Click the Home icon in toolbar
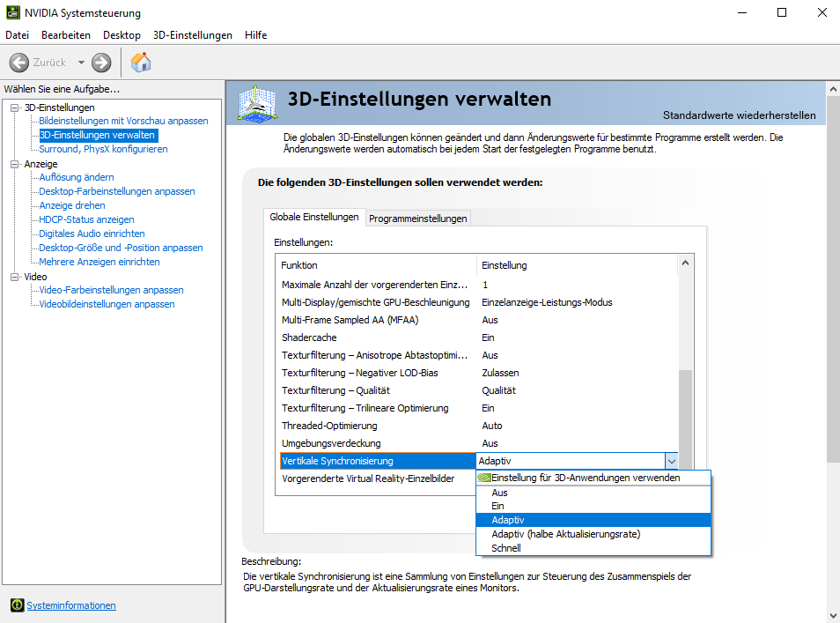The height and width of the screenshot is (623, 840). click(141, 63)
